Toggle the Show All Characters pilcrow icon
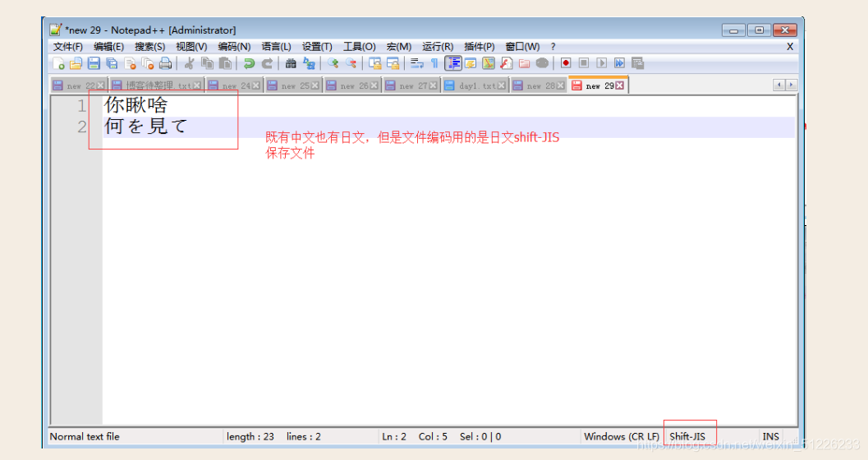The width and height of the screenshot is (868, 460). pyautogui.click(x=434, y=63)
